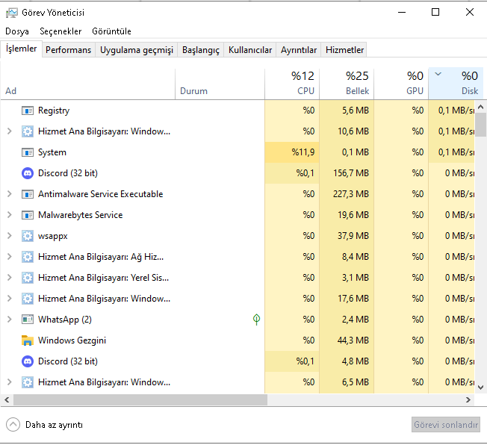Expand the Malwarebytes Service group

point(9,215)
